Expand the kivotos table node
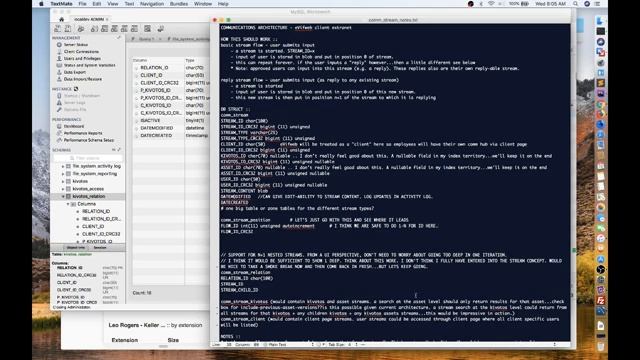The image size is (640, 360). [63, 181]
